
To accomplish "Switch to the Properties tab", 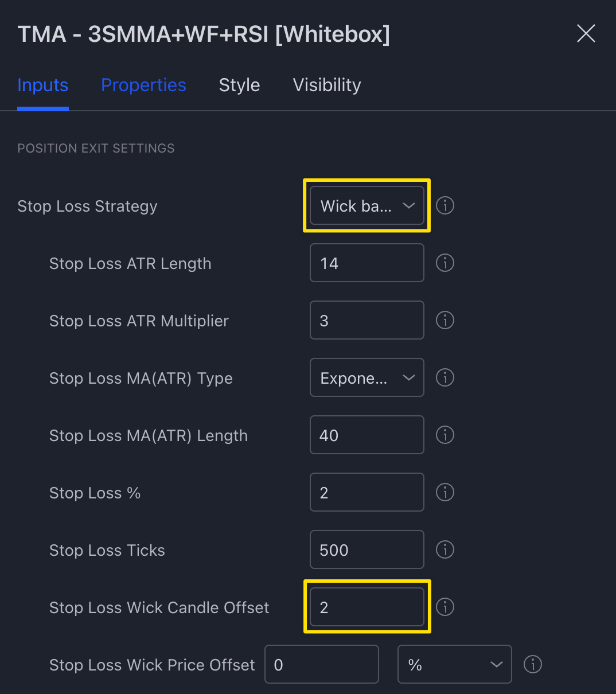I will click(143, 85).
